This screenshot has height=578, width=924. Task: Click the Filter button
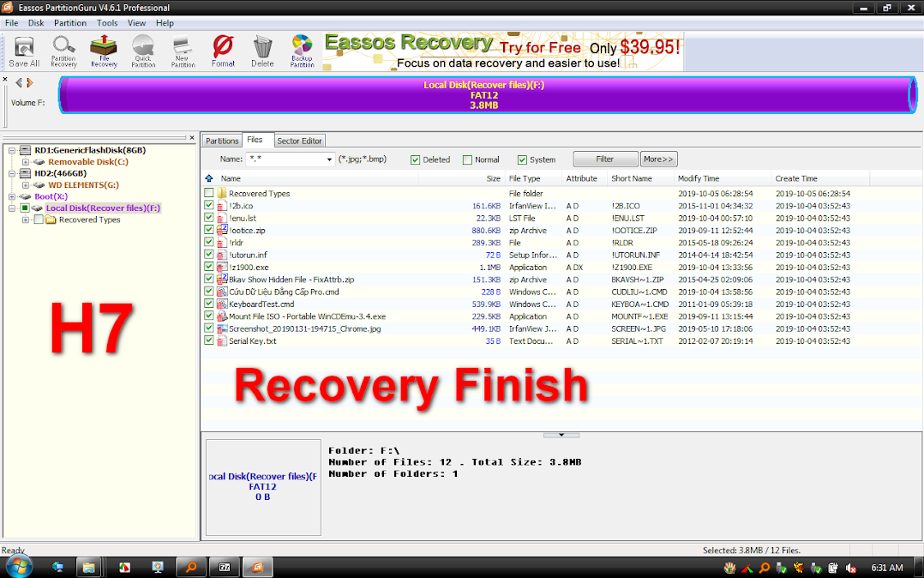pos(605,160)
